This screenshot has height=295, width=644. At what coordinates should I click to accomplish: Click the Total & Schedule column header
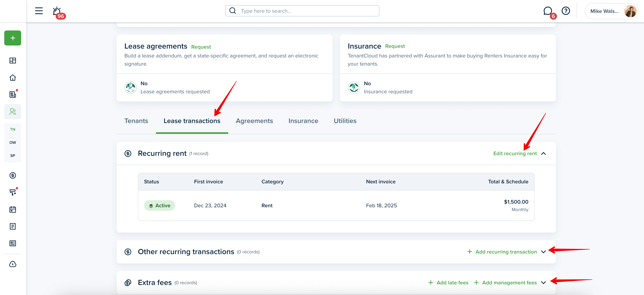point(508,182)
